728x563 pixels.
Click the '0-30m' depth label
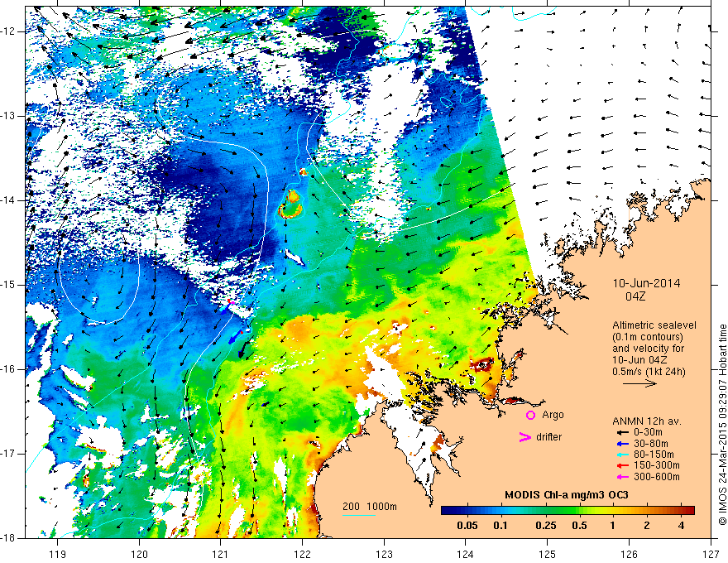[x=648, y=432]
